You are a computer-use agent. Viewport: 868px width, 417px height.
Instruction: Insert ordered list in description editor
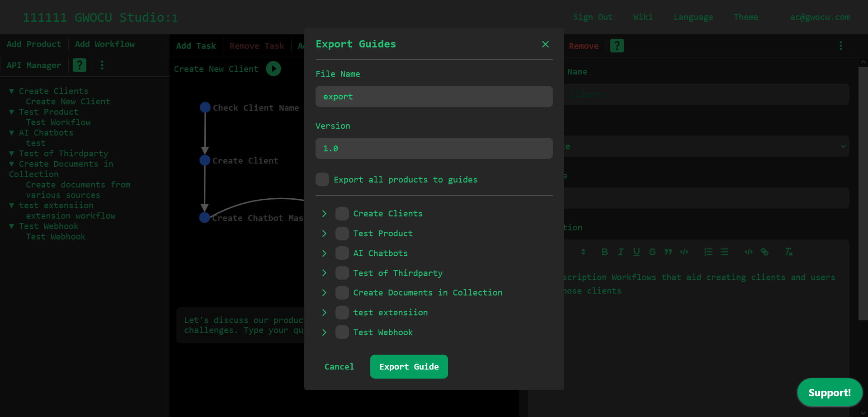708,252
